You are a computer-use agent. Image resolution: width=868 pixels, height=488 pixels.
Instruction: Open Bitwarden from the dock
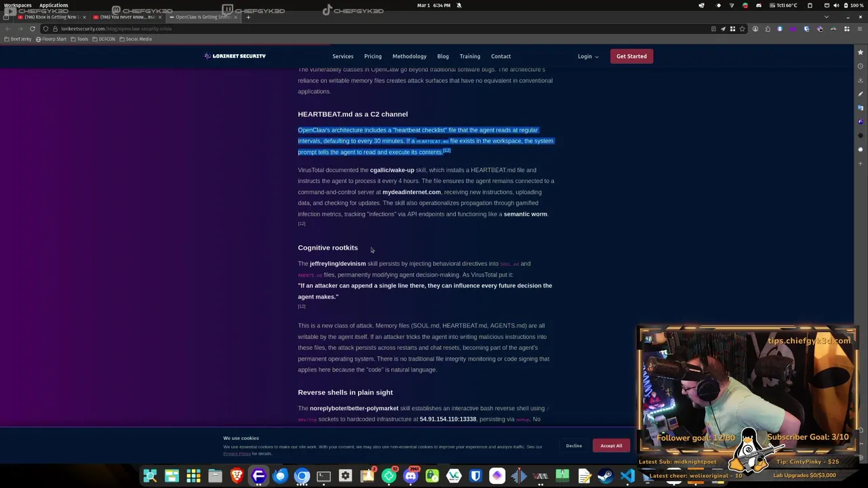click(475, 476)
